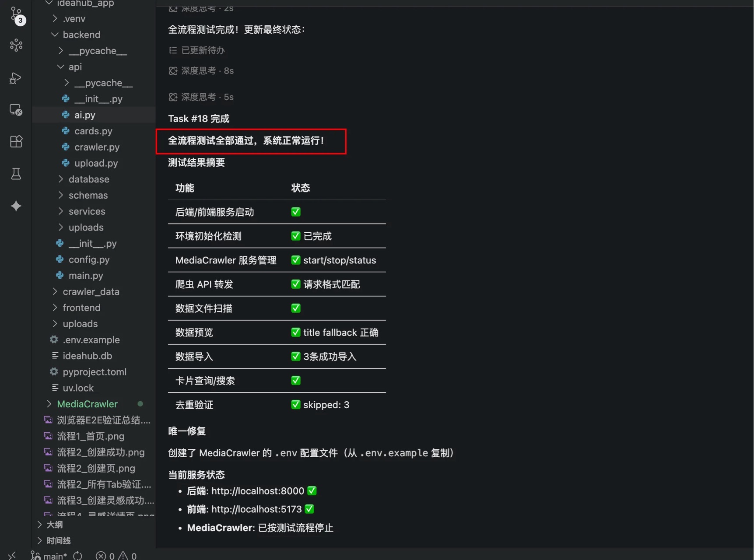Click the main* git branch indicator
754x560 pixels.
(49, 556)
